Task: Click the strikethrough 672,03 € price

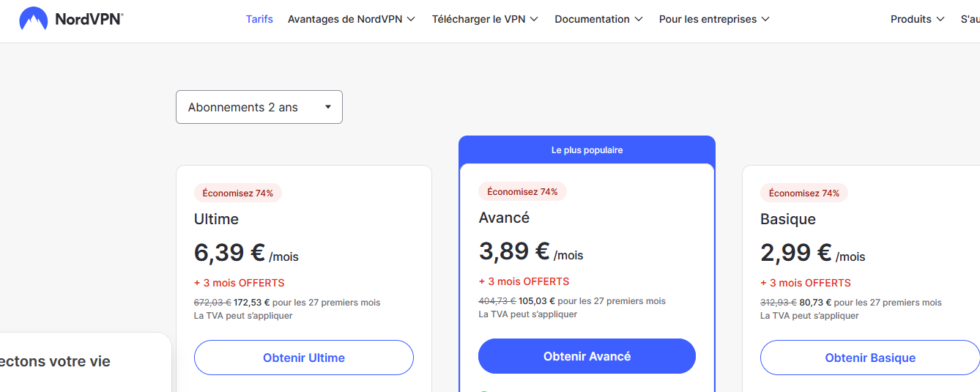Action: click(212, 302)
